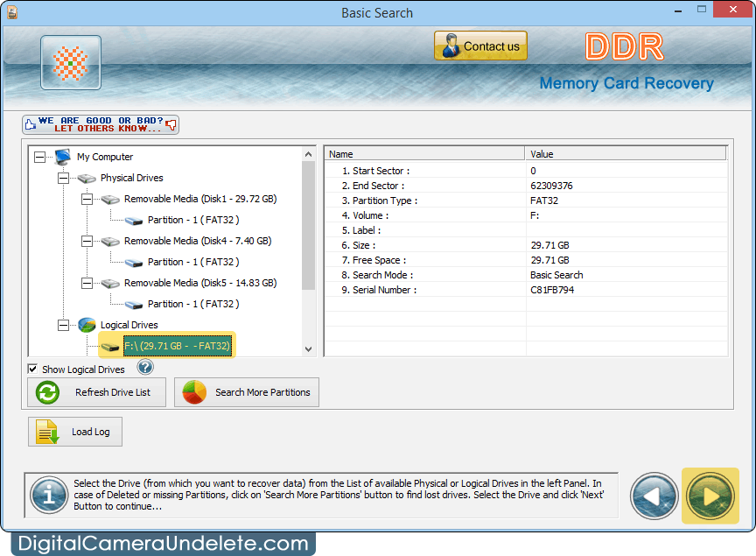Click drive tree scrollbar up arrow
This screenshot has height=556, width=756.
[x=309, y=154]
